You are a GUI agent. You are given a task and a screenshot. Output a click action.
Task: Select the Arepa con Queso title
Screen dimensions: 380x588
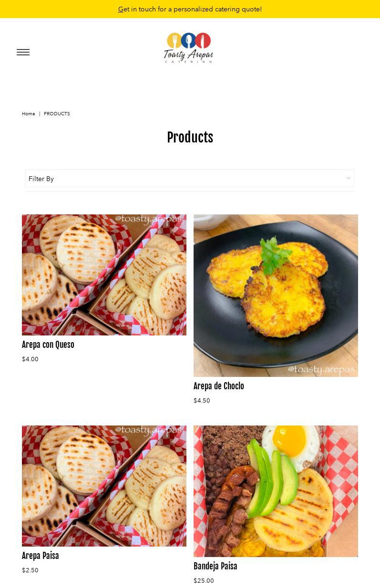(48, 345)
